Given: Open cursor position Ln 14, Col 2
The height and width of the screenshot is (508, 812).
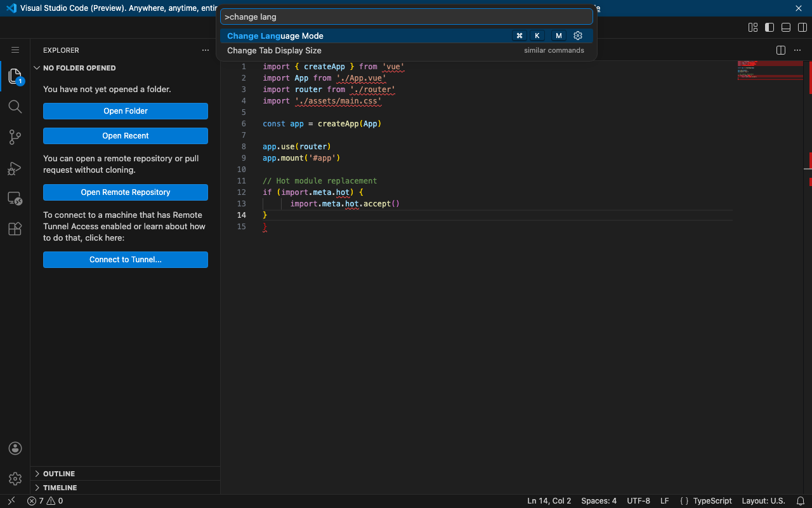Looking at the screenshot, I should [549, 501].
